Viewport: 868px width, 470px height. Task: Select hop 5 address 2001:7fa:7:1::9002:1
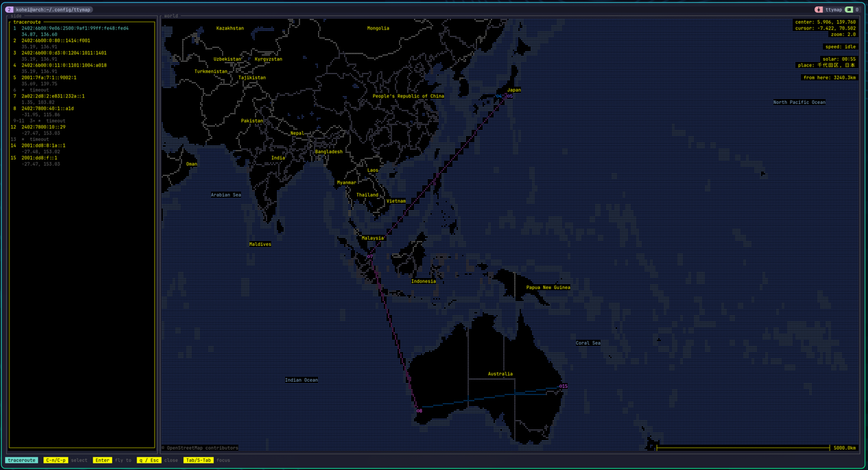point(48,77)
